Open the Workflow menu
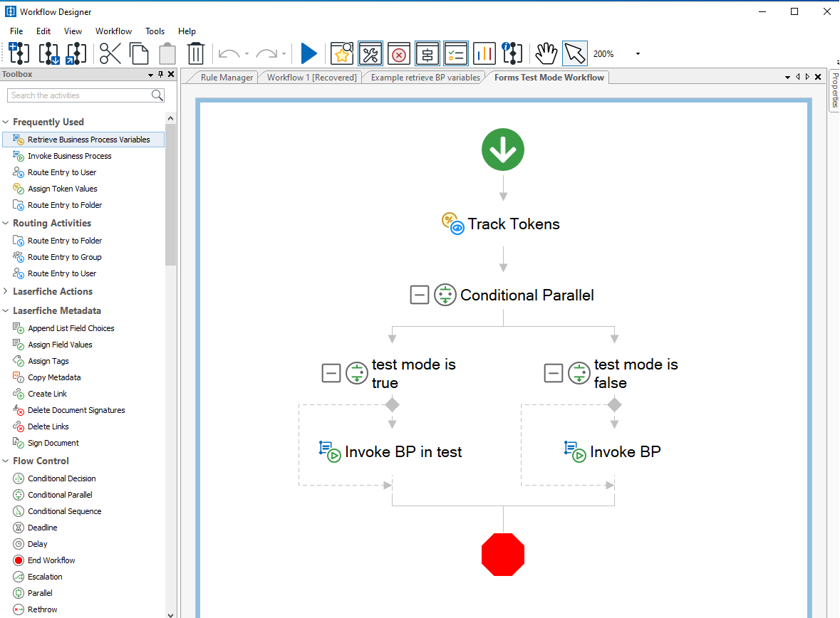The image size is (840, 618). (113, 31)
